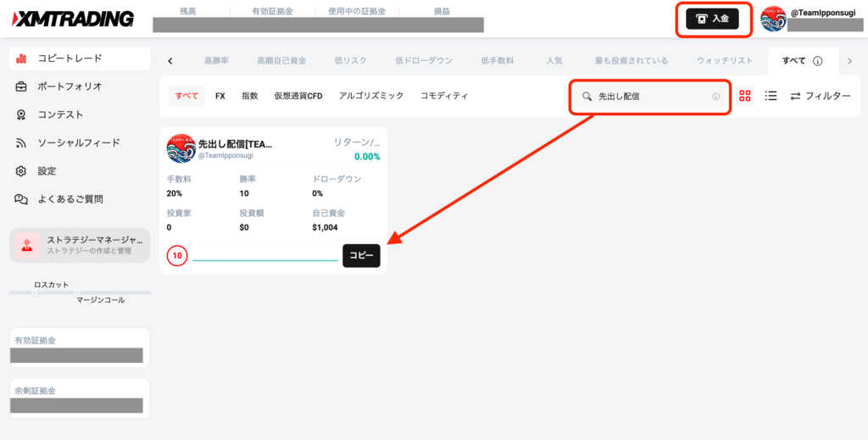Click the 0.00% return value
Viewport: 868px width, 440px height.
point(367,157)
